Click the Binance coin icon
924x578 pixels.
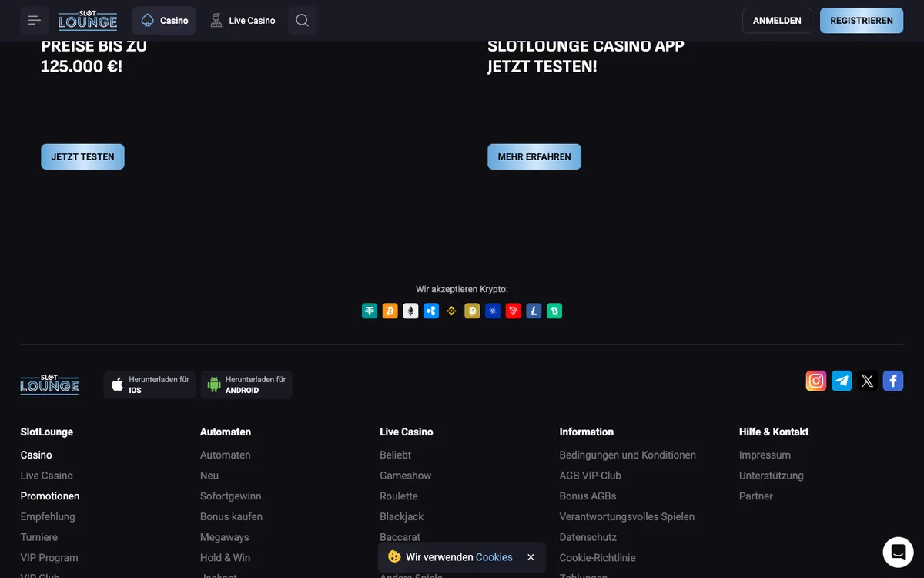452,311
